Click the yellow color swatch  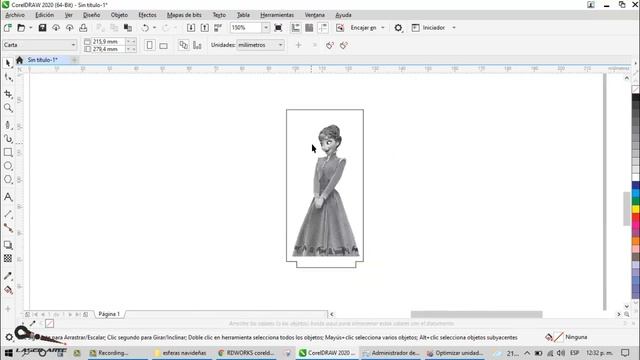pyautogui.click(x=636, y=209)
